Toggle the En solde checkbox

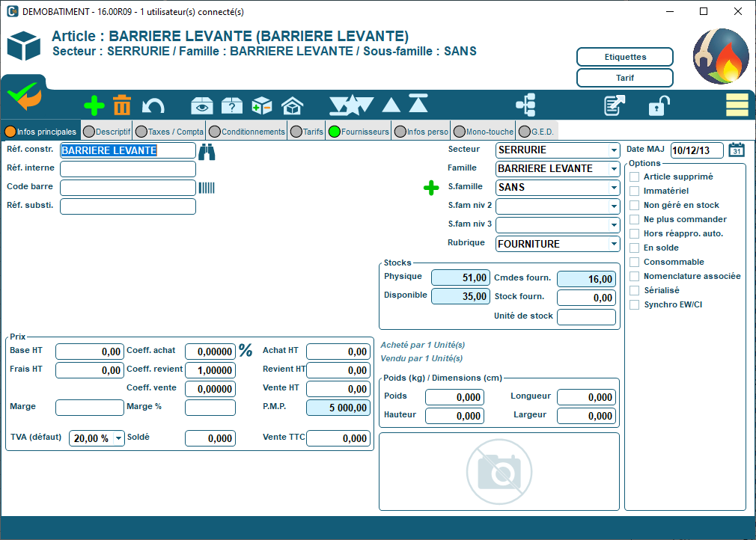click(634, 247)
